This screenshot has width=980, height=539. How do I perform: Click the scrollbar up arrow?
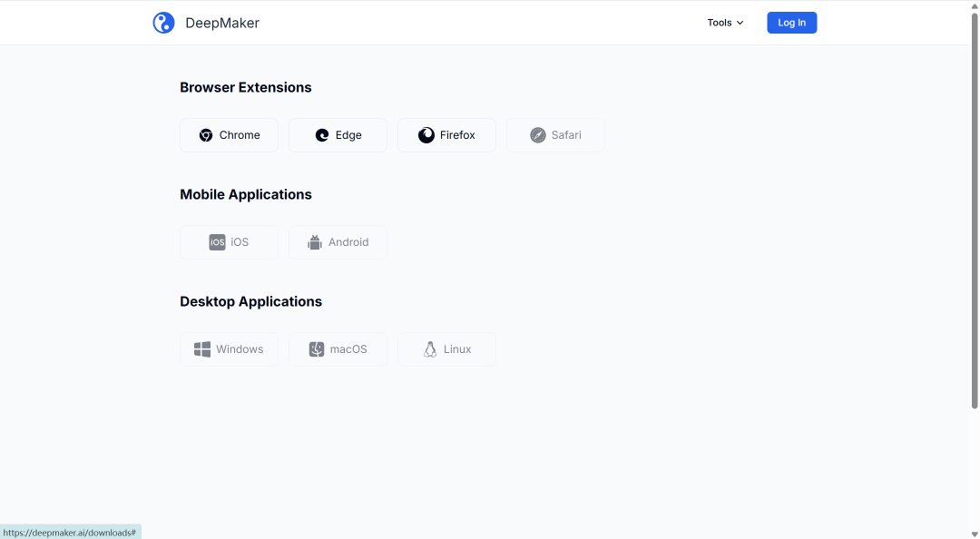click(x=975, y=5)
